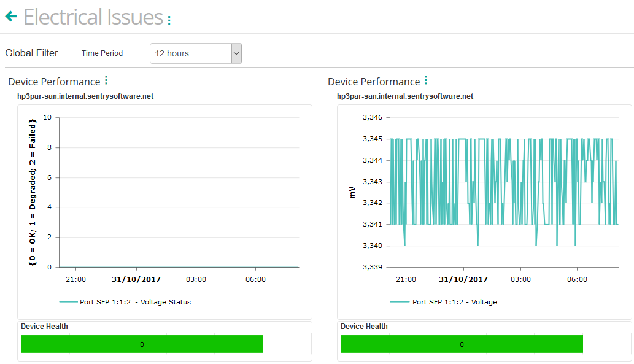The width and height of the screenshot is (634, 364).
Task: Open hp3par-san hostname on the right chart
Action: [404, 96]
